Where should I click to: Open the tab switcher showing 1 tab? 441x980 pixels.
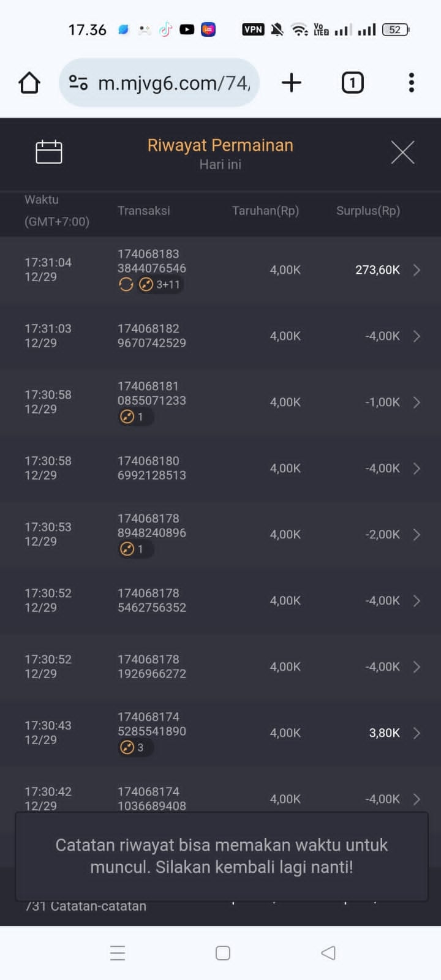click(x=352, y=83)
